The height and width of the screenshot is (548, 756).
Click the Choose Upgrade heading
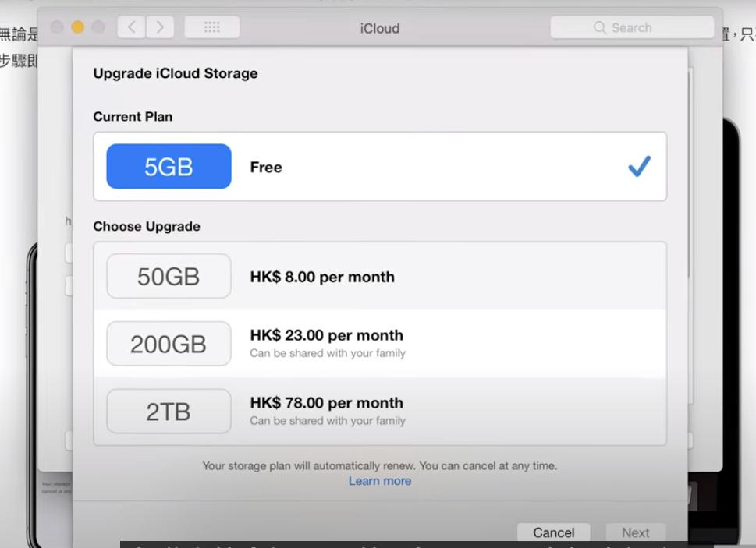147,226
